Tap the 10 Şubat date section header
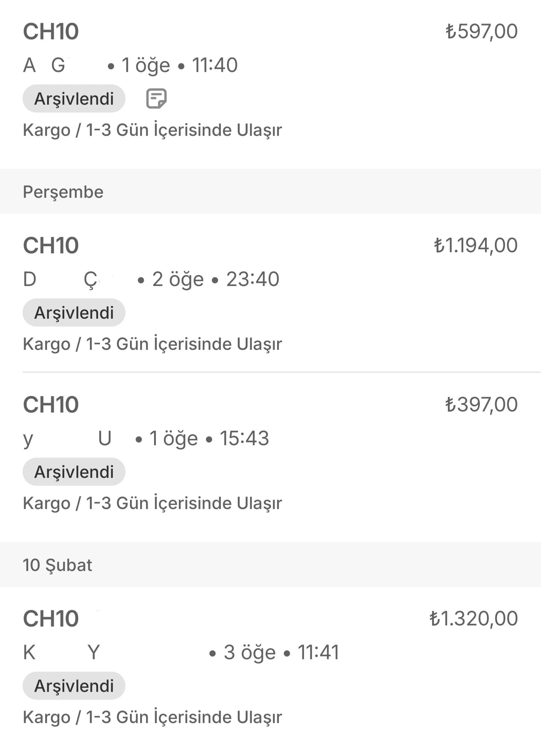Screen dimensions: 541x756 pos(57,565)
